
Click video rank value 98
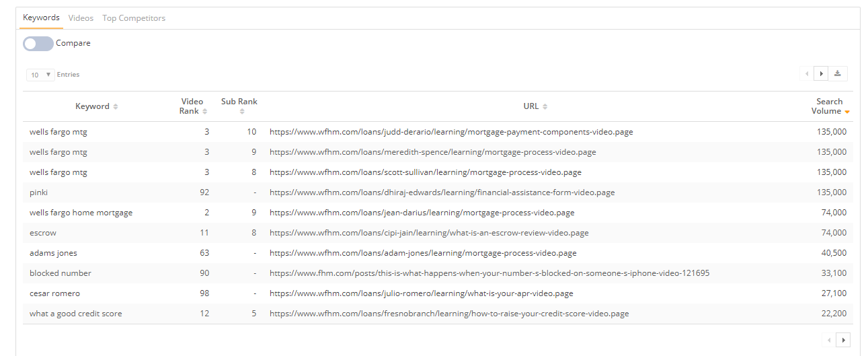click(x=204, y=293)
